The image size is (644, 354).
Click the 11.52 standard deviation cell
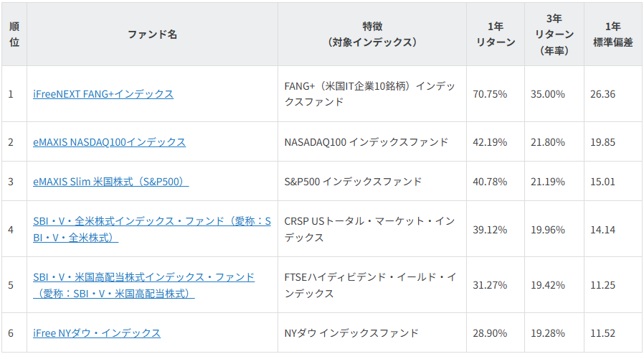pos(602,333)
